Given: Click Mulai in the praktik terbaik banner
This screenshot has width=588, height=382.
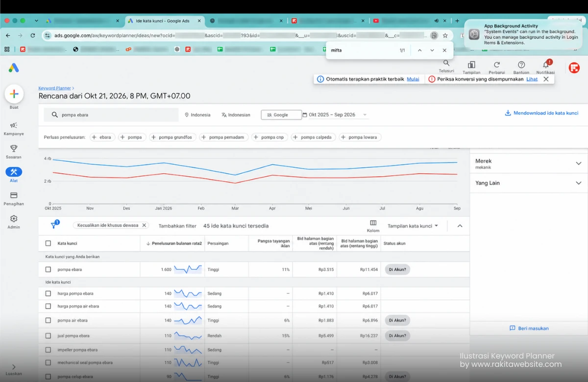Looking at the screenshot, I should (x=413, y=79).
